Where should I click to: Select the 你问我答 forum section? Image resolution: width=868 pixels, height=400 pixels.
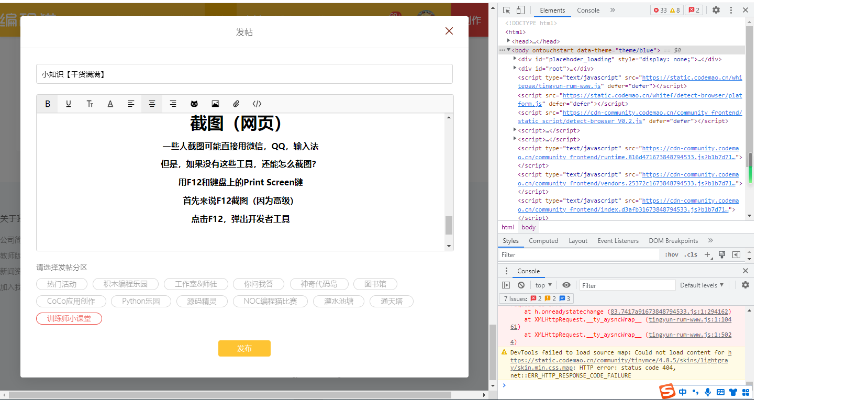(x=259, y=284)
